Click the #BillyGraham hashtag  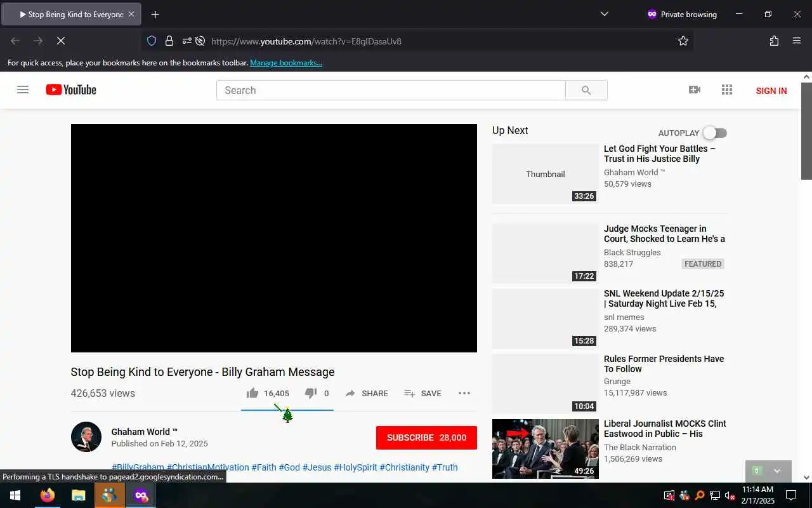[x=138, y=467]
